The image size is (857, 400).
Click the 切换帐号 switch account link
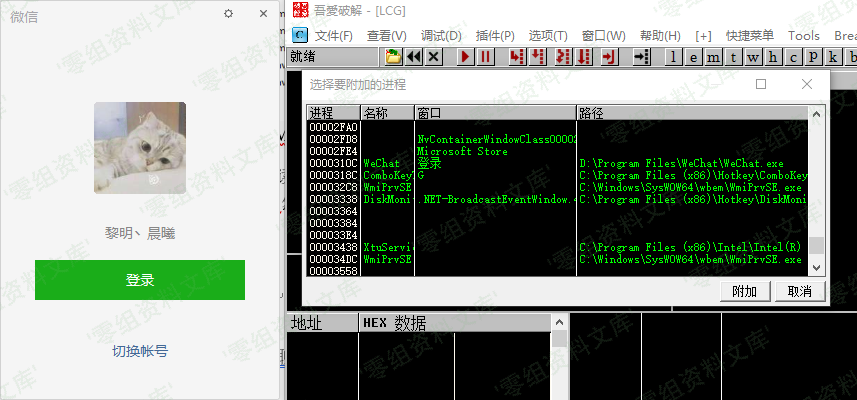[140, 351]
